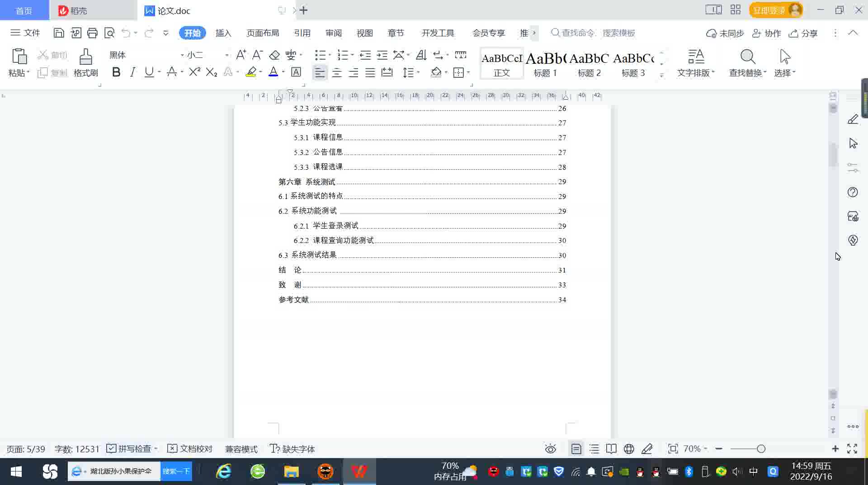Toggle center text alignment
Image resolution: width=868 pixels, height=485 pixels.
337,72
